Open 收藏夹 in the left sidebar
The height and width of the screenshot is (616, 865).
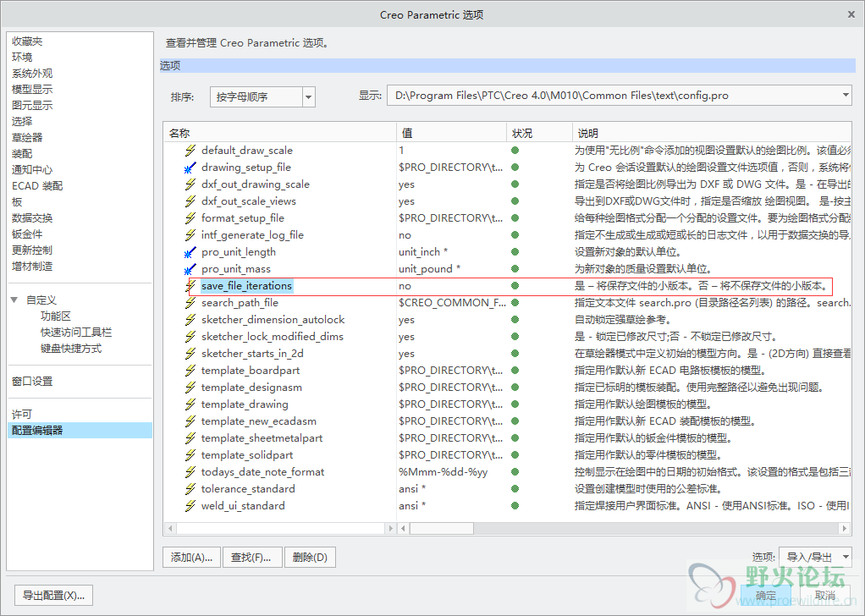pyautogui.click(x=27, y=41)
